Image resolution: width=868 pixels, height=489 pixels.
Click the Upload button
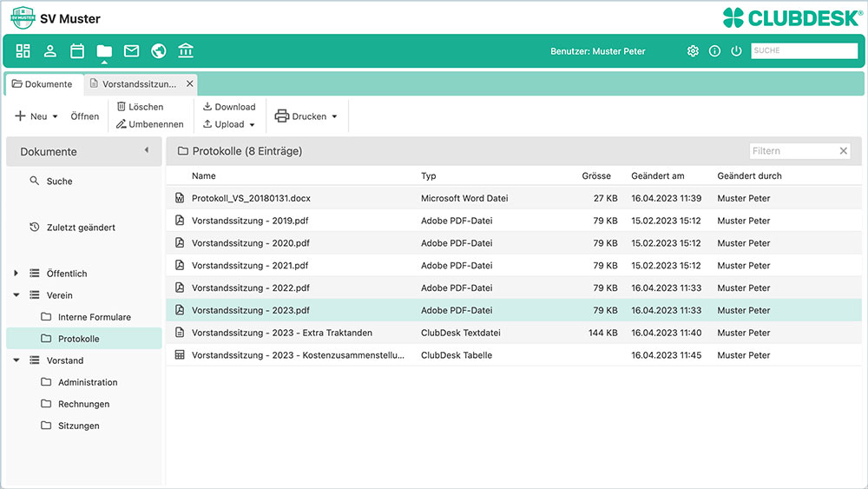pyautogui.click(x=223, y=124)
